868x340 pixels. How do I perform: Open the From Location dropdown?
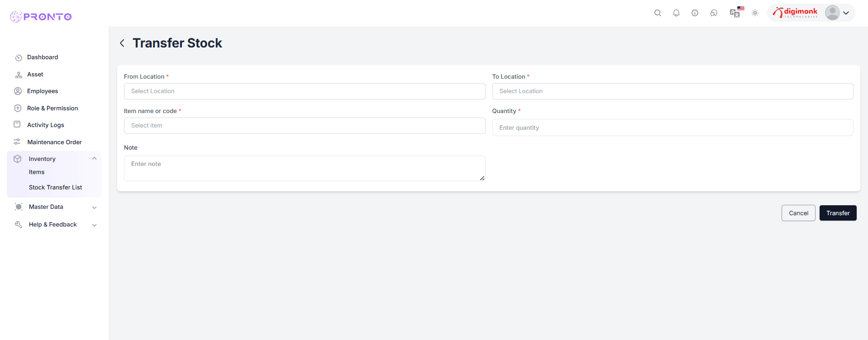tap(304, 91)
